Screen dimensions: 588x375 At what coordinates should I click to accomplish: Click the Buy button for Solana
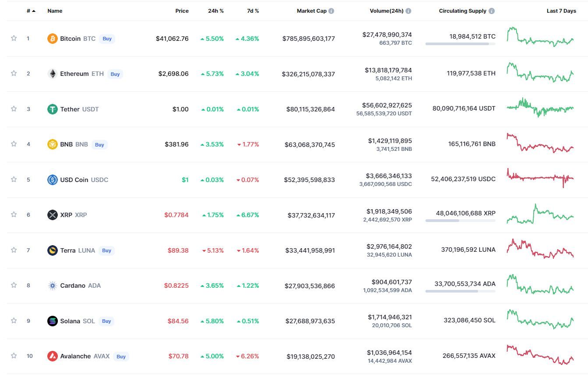[106, 321]
